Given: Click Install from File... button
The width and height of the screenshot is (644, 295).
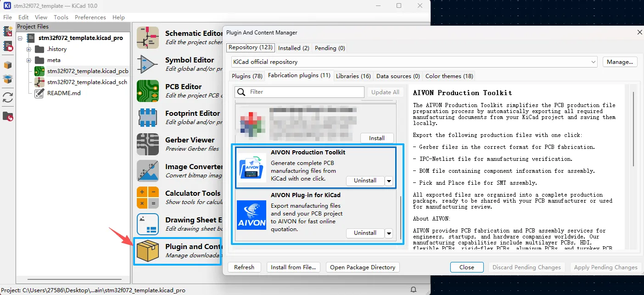Looking at the screenshot, I should [x=293, y=267].
